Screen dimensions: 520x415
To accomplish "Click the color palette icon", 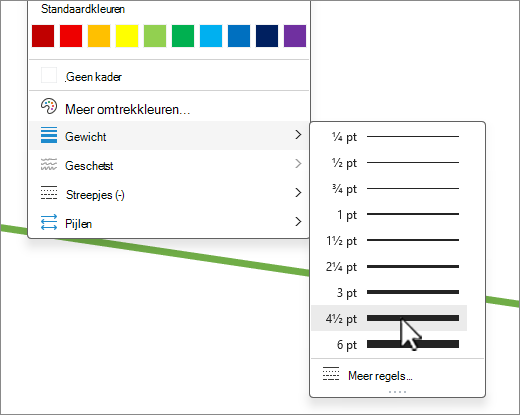I will pos(49,107).
